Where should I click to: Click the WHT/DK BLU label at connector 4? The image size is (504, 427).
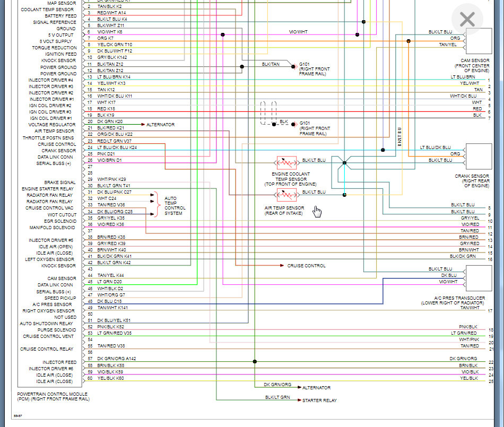tap(463, 96)
